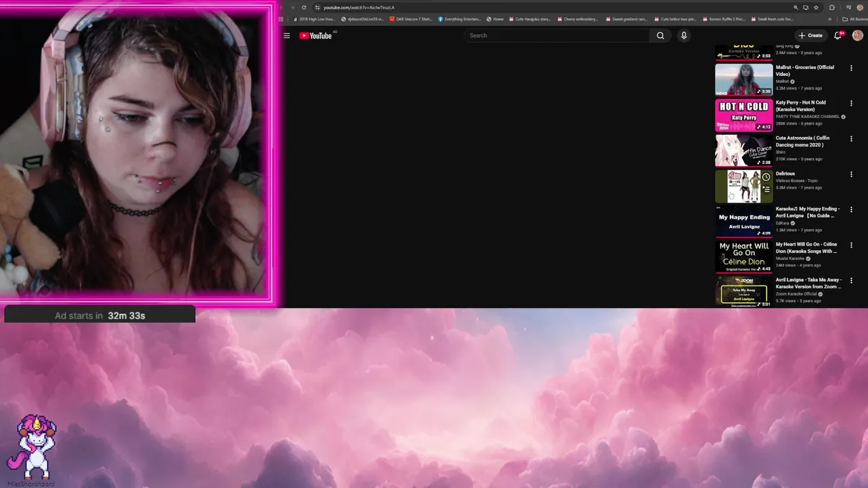Open the YouTube guide hamburger menu
This screenshot has width=868, height=488.
287,35
